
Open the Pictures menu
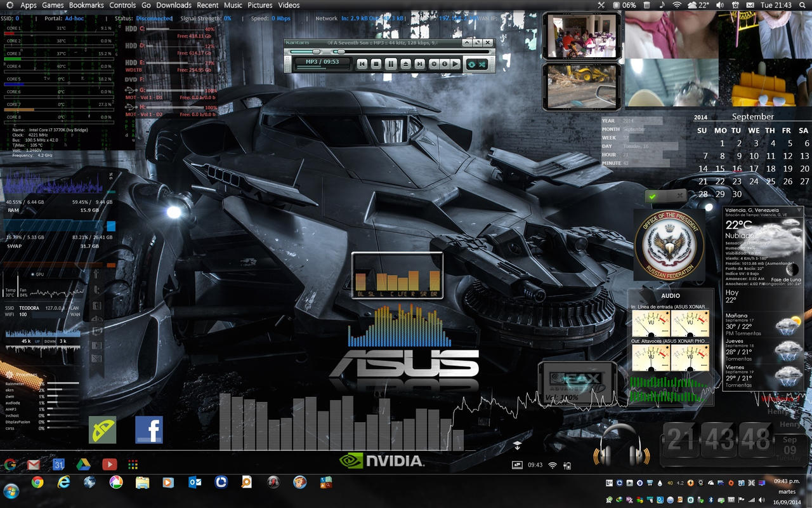coord(260,5)
